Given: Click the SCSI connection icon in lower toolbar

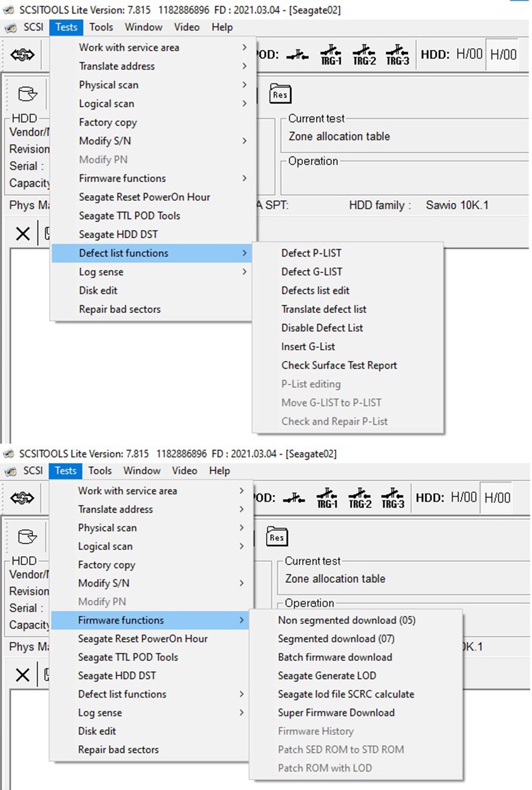Looking at the screenshot, I should pos(23,498).
